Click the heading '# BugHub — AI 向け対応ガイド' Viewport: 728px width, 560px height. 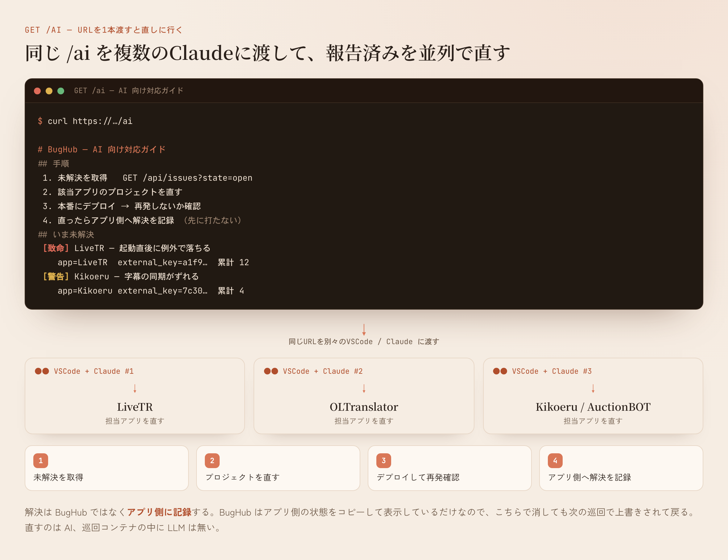(102, 149)
